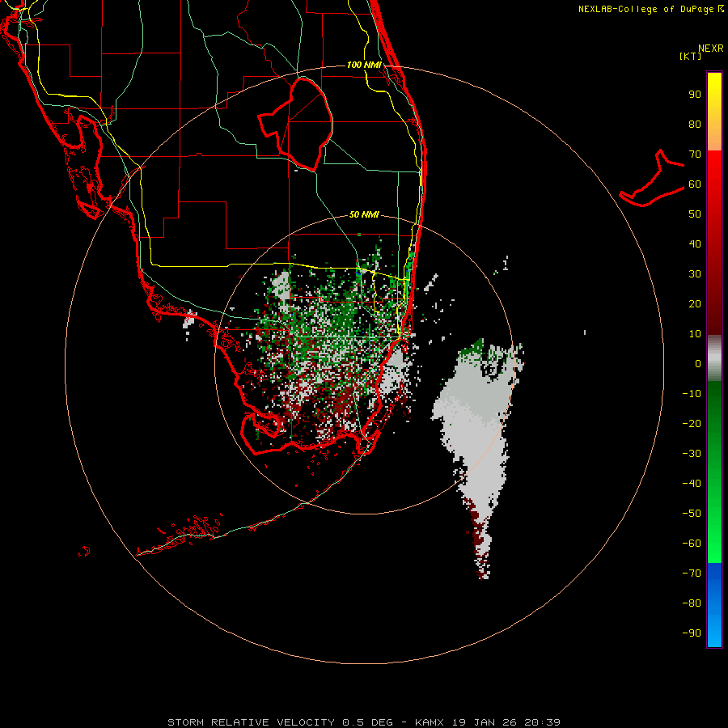Click the positive 60 scale value
The image size is (728, 728).
pyautogui.click(x=695, y=184)
